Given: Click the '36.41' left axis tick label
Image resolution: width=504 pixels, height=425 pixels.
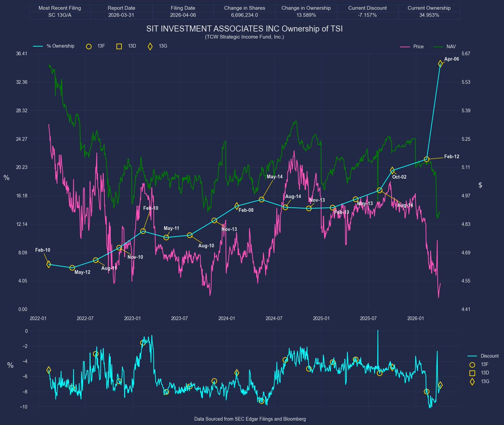Looking at the screenshot, I should coord(21,54).
